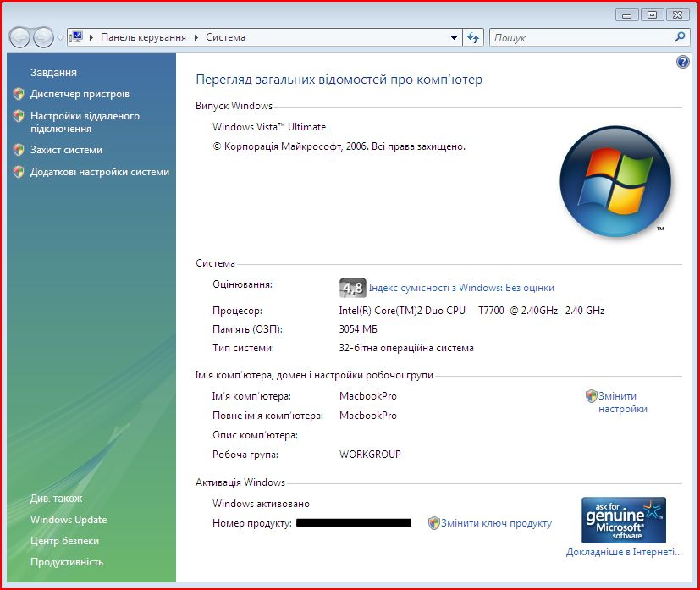The height and width of the screenshot is (590, 700).
Task: Click into the Пошук search field
Action: coord(581,38)
